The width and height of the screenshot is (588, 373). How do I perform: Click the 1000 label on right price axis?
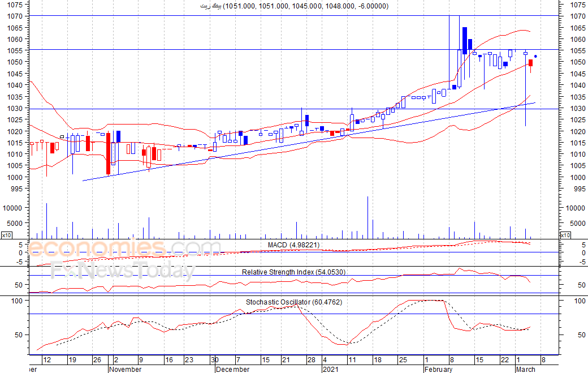pyautogui.click(x=578, y=178)
